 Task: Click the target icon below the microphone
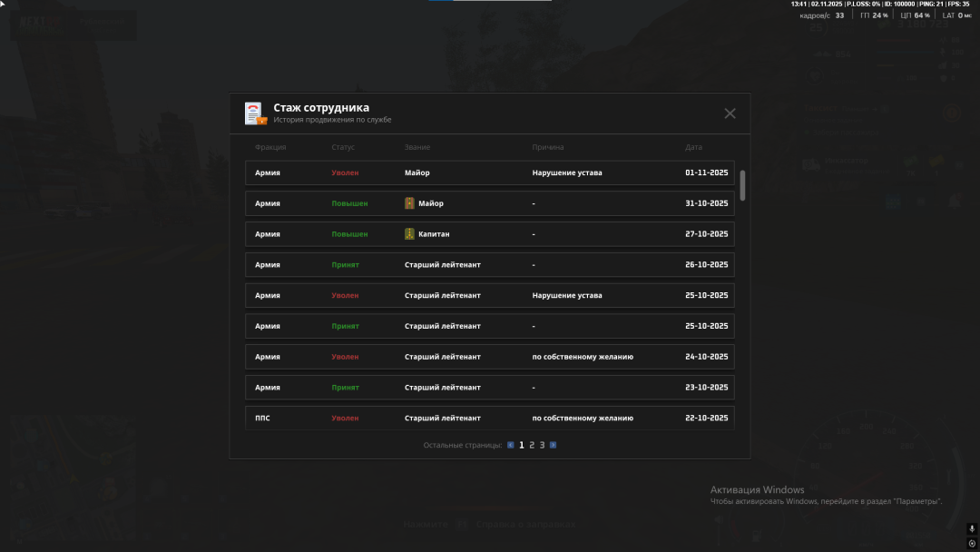[972, 543]
